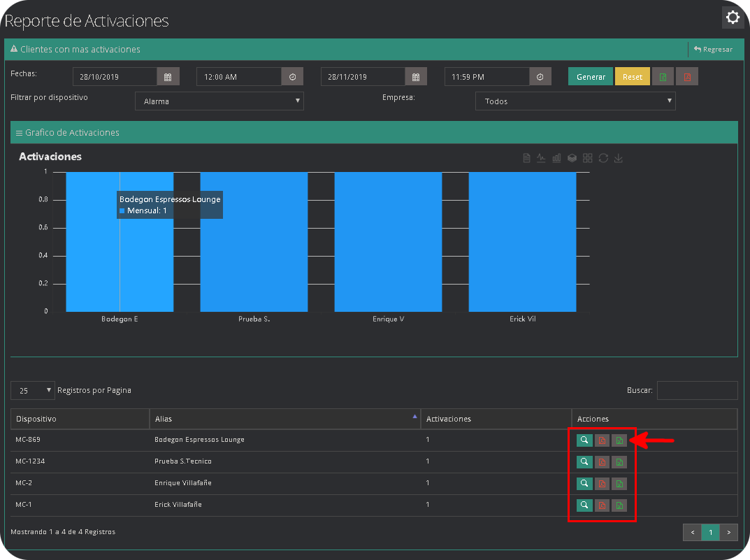750x560 pixels.
Task: Click the Generar button
Action: (x=591, y=77)
